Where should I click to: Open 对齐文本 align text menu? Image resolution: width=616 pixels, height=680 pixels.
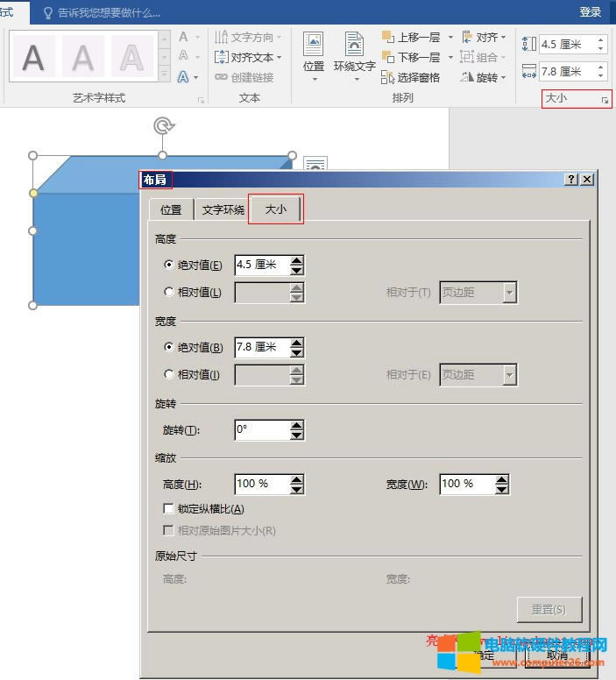(x=248, y=57)
